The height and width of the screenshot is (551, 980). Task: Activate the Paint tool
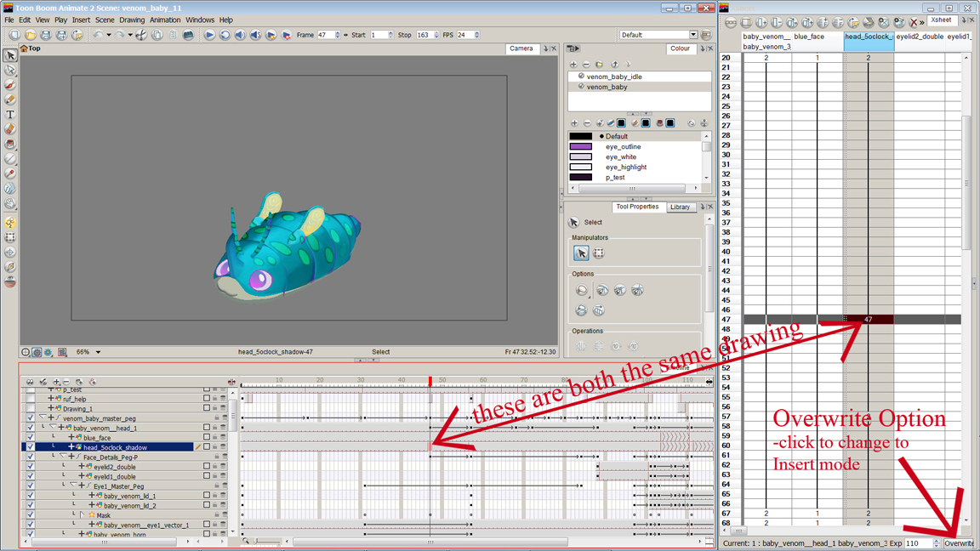click(10, 145)
